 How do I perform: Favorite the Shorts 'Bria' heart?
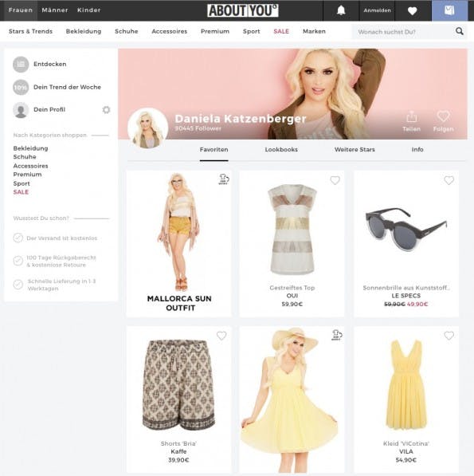point(221,336)
